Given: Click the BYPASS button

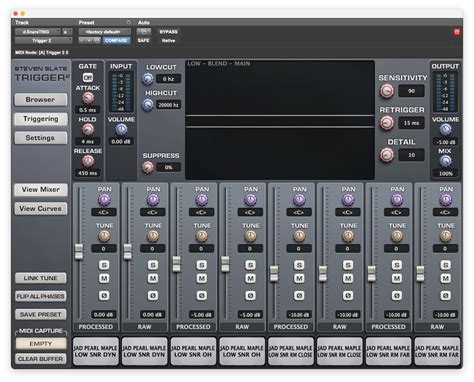Looking at the screenshot, I should pyautogui.click(x=168, y=32).
